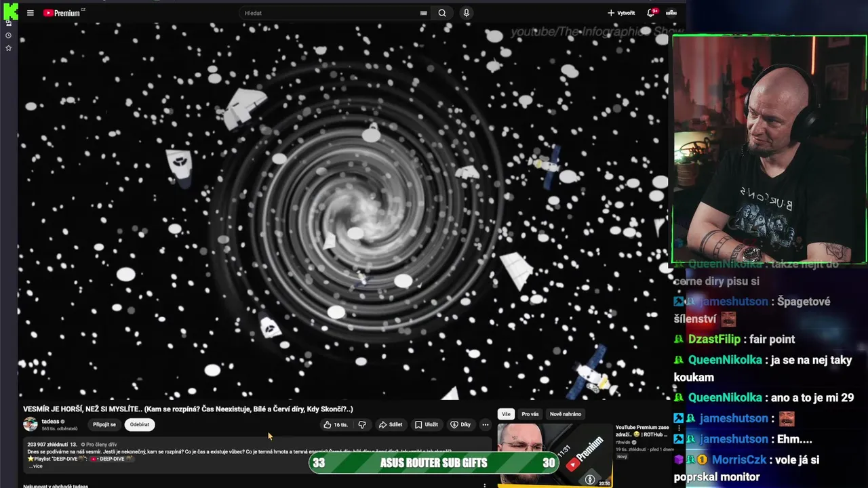The image size is (868, 488).
Task: Click the video player area
Action: point(343,211)
